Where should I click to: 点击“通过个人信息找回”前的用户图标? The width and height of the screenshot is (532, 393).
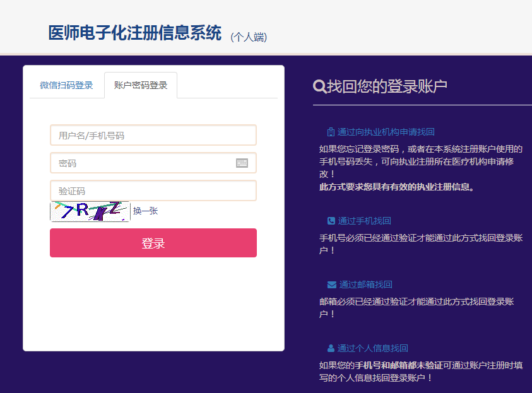[331, 348]
